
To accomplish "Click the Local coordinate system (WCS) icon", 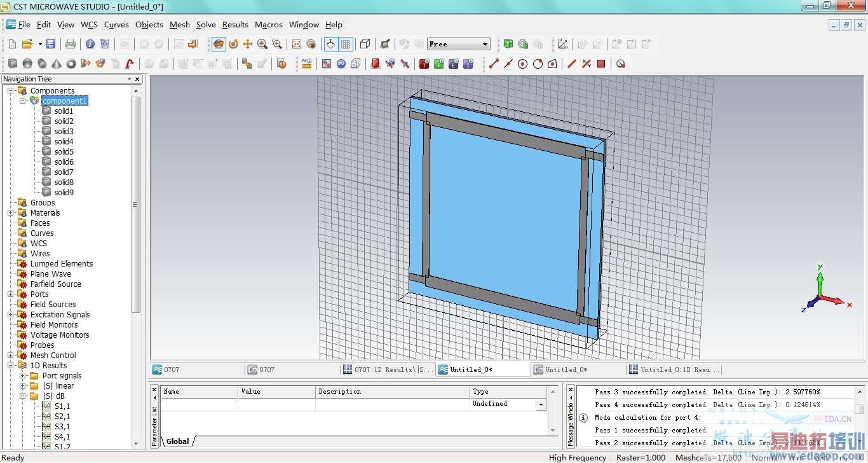I will coord(563,44).
